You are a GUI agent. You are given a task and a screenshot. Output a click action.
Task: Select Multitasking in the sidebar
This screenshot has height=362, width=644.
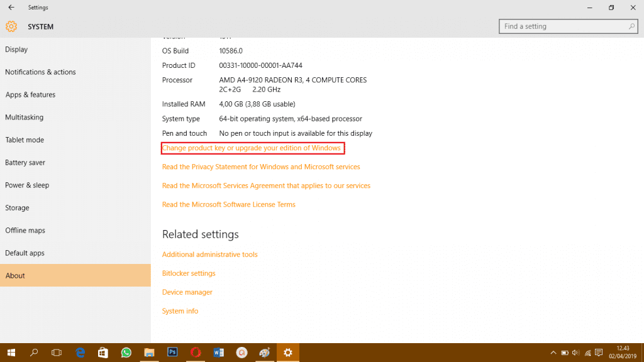pyautogui.click(x=75, y=117)
